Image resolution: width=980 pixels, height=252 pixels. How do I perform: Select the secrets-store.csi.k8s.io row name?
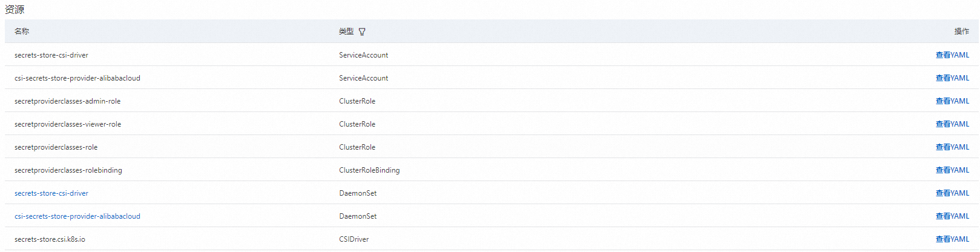click(x=50, y=239)
